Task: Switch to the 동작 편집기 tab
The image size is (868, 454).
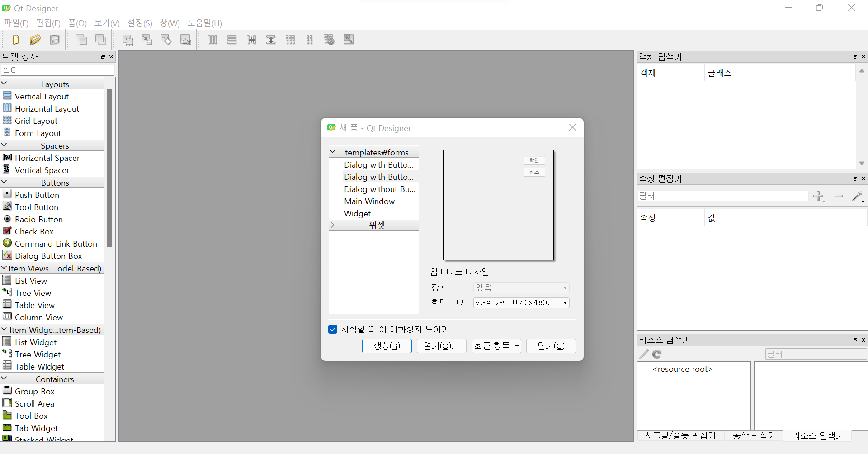Action: [x=754, y=435]
